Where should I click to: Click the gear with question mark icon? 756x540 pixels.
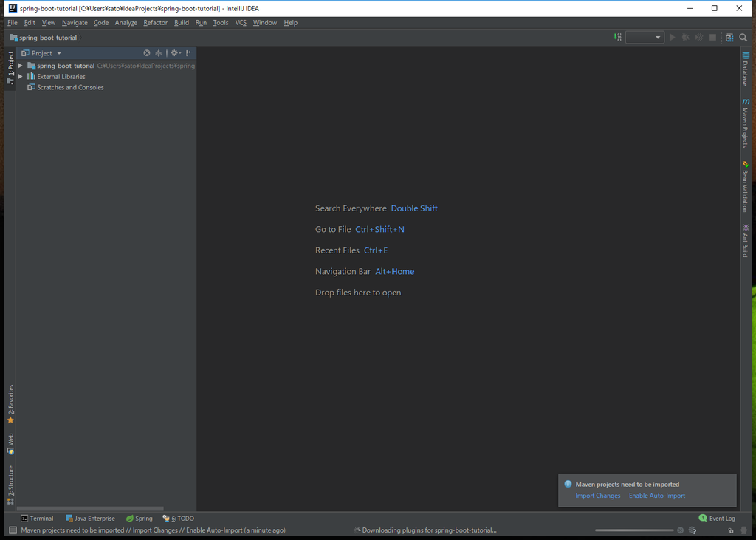pos(693,530)
